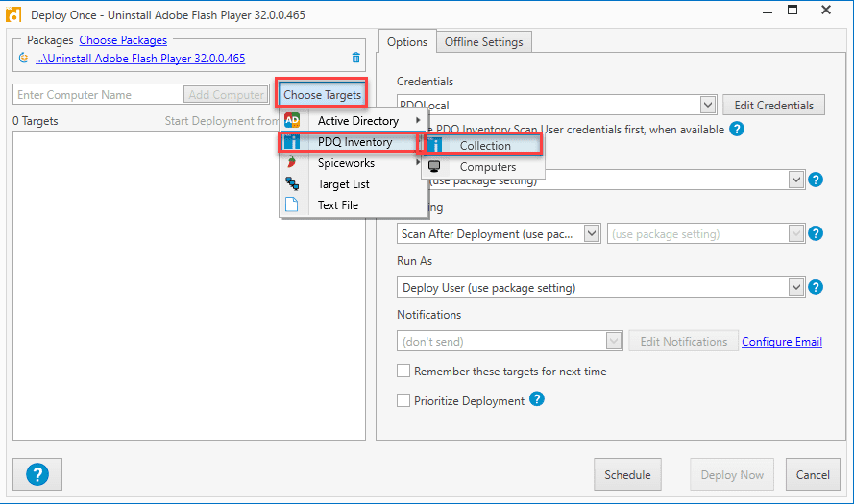Click the Active Directory AD icon
The image size is (854, 504).
(x=292, y=120)
